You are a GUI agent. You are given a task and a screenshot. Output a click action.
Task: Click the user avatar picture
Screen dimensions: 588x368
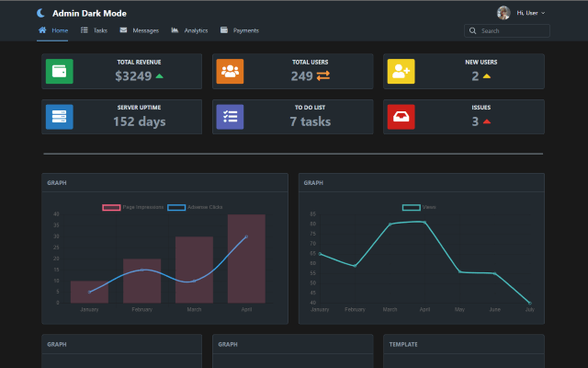[503, 13]
